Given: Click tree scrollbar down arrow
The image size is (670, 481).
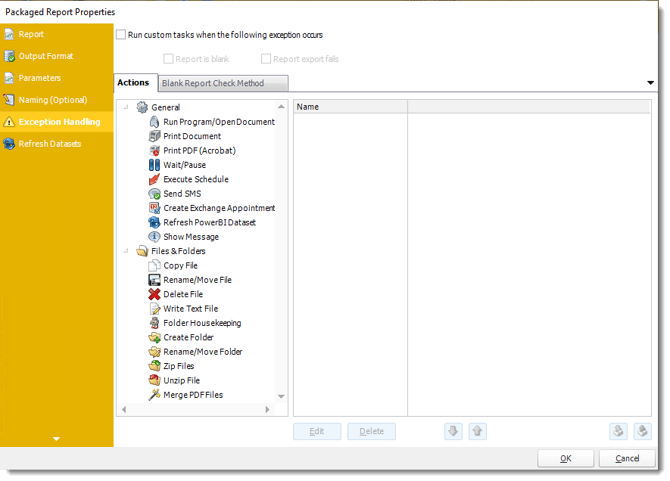Looking at the screenshot, I should point(281,396).
